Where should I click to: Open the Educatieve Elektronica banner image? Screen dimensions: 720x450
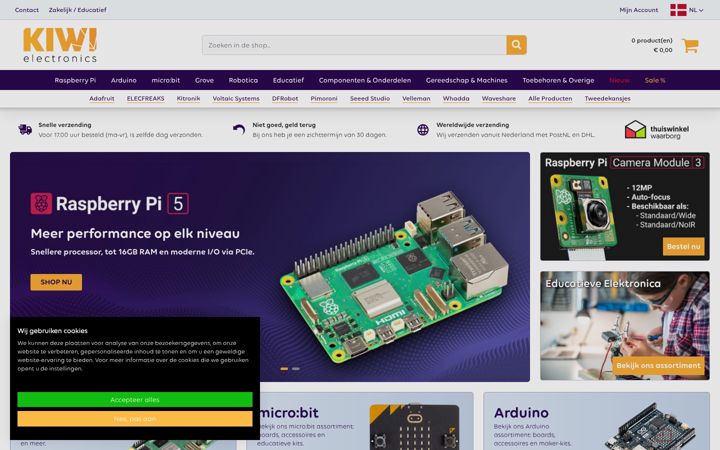coord(624,326)
